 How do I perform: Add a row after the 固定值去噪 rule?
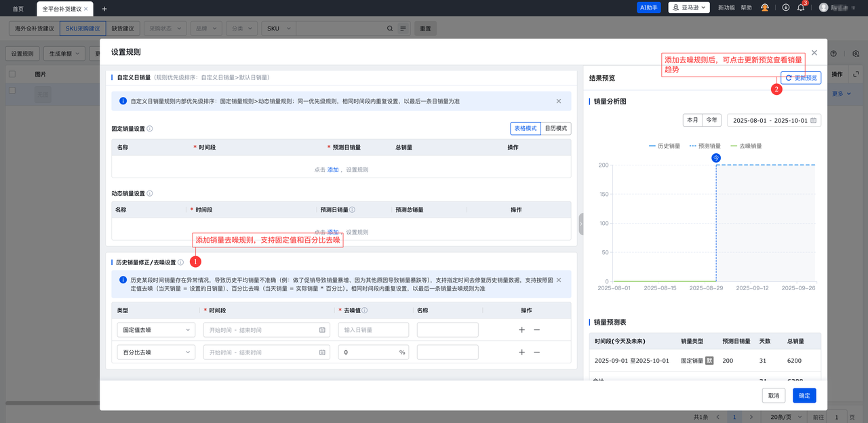[x=521, y=330]
